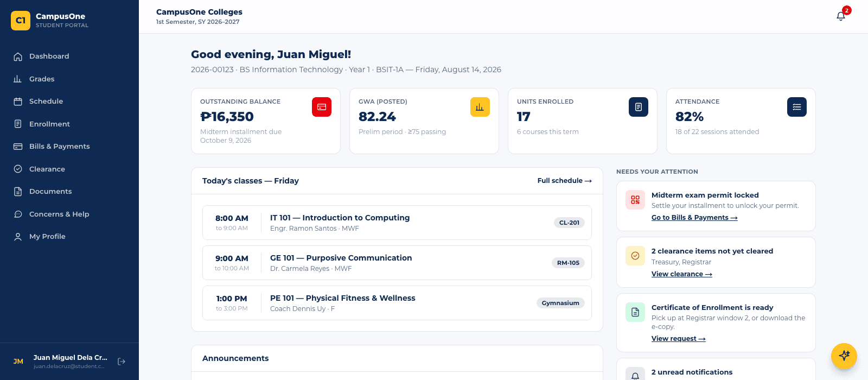Click the Concerns & Help chat icon
868x380 pixels.
(x=18, y=214)
